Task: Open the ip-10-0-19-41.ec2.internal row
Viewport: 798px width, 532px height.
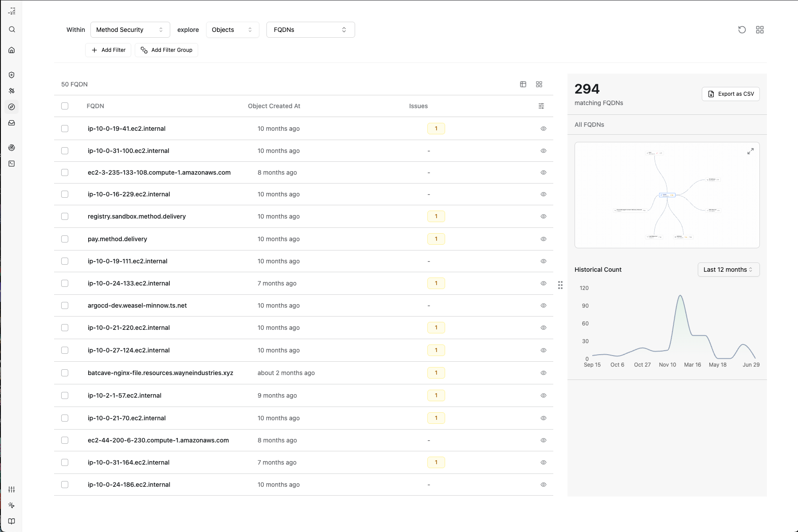Action: tap(126, 129)
